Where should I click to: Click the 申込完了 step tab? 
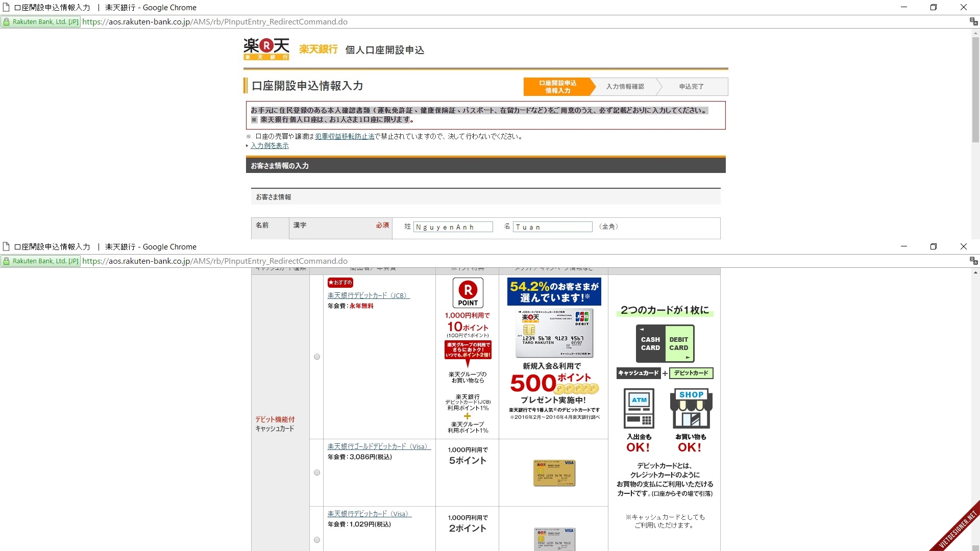(x=692, y=87)
